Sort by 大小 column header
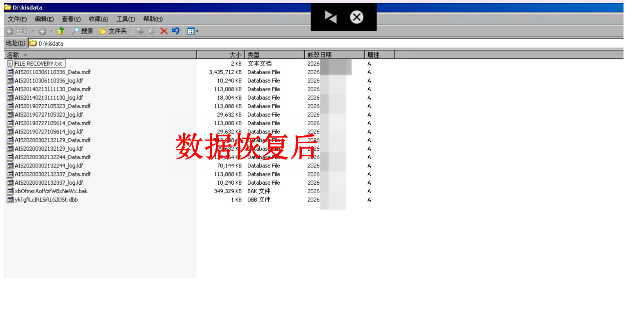This screenshot has width=644, height=311. pyautogui.click(x=221, y=55)
